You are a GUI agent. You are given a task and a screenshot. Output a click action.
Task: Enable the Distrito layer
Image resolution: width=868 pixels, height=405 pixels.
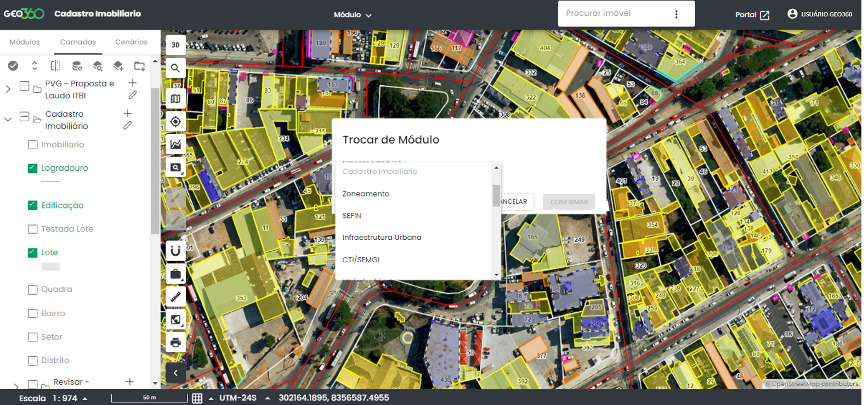pyautogui.click(x=32, y=361)
